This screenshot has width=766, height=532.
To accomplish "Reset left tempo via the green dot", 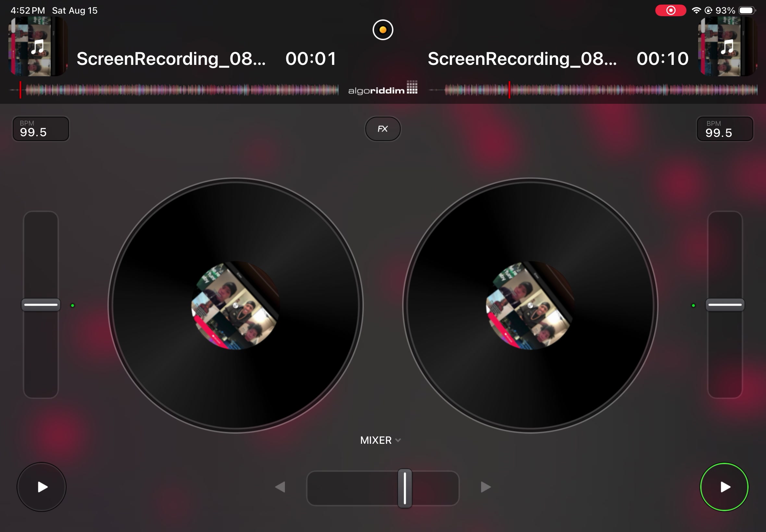I will coord(72,305).
